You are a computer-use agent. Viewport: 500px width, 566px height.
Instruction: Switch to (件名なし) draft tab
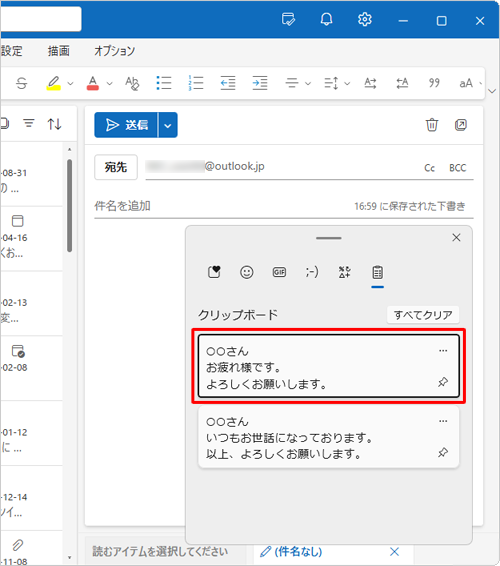292,552
